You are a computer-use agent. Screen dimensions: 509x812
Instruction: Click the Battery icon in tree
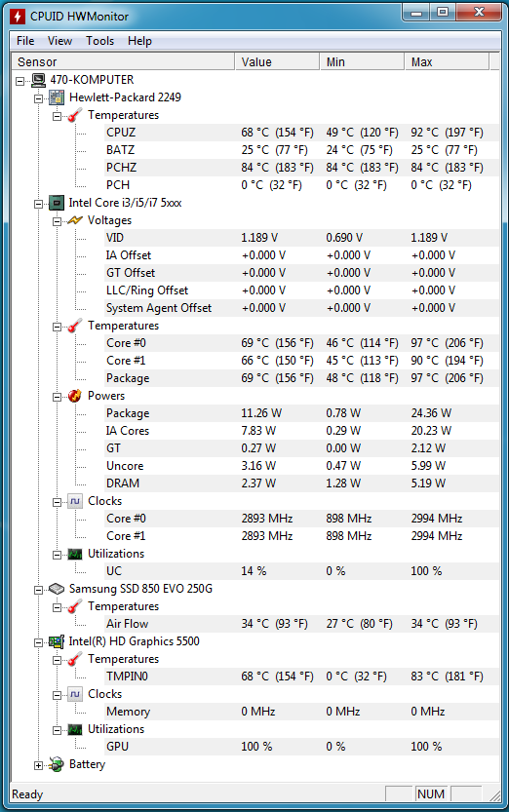pyautogui.click(x=57, y=764)
